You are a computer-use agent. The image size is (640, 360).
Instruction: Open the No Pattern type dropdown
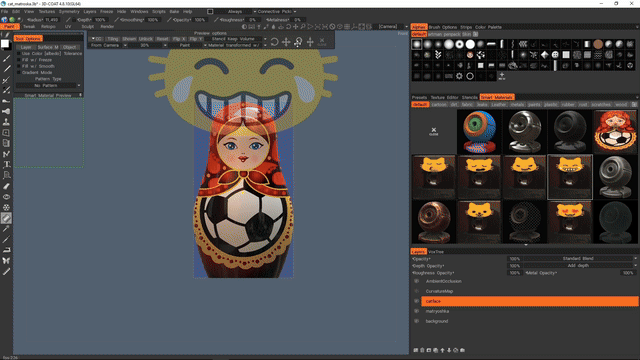[48, 85]
